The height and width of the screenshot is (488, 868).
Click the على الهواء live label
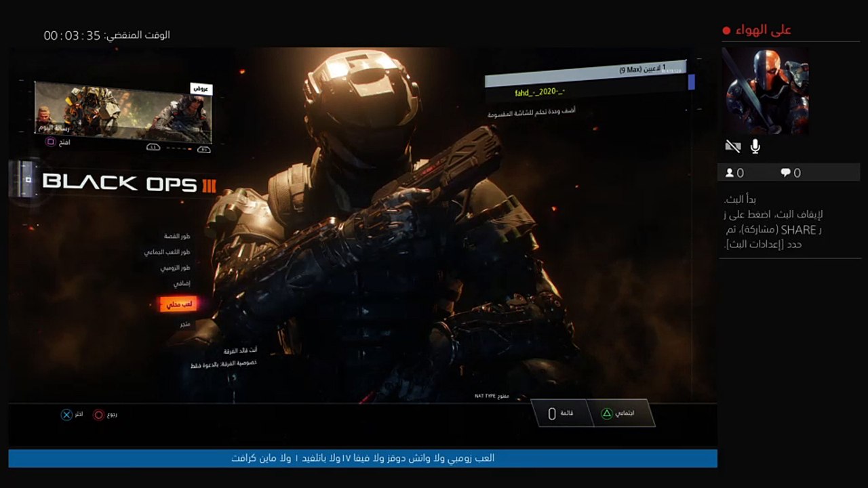pos(764,30)
